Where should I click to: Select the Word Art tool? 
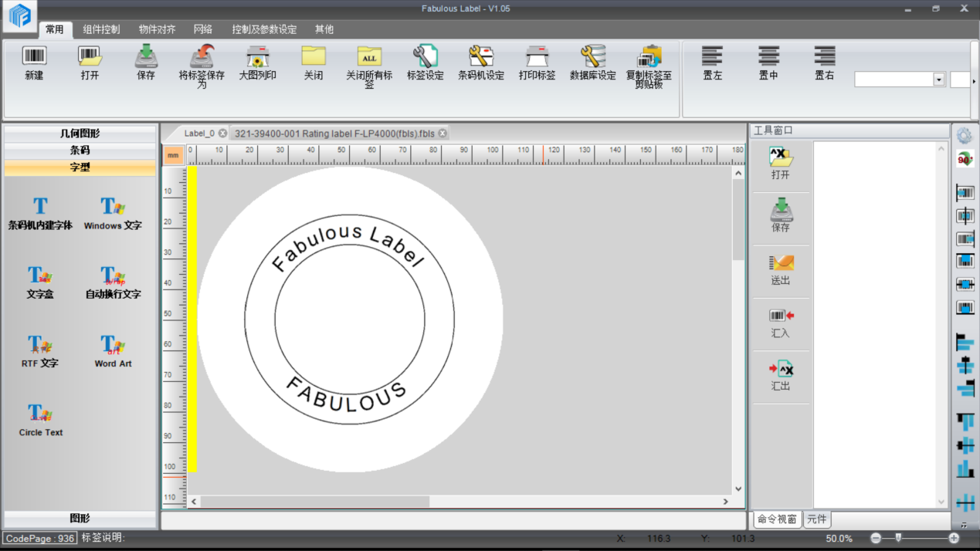pos(113,350)
